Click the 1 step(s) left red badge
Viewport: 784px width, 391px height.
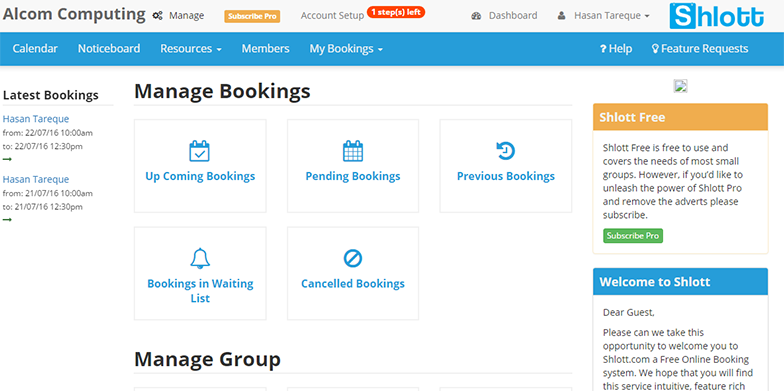396,12
